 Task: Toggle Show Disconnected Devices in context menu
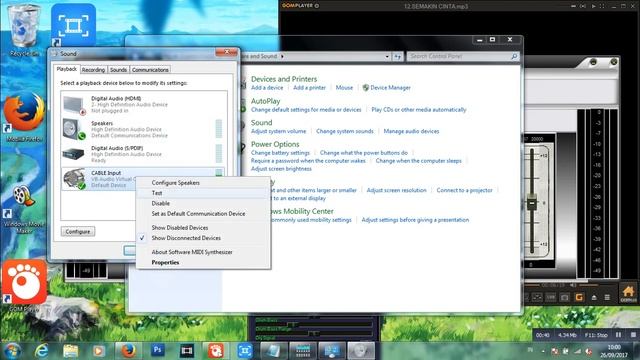(x=186, y=238)
